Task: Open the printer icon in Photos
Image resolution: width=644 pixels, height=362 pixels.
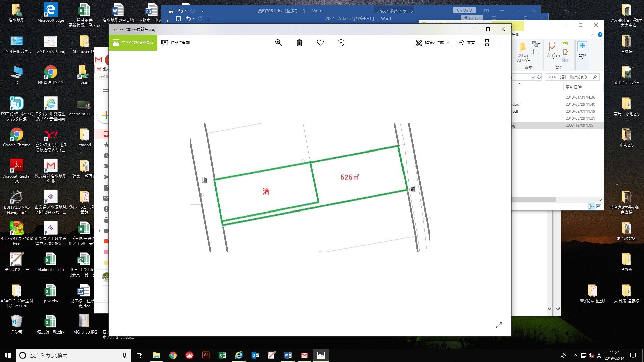Action: pyautogui.click(x=487, y=43)
